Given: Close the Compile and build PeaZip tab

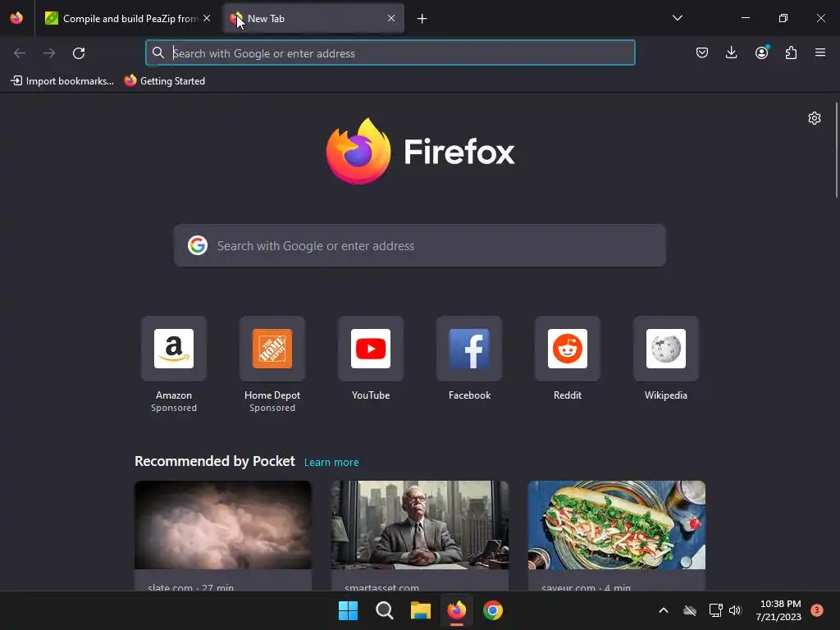Looking at the screenshot, I should [x=207, y=18].
